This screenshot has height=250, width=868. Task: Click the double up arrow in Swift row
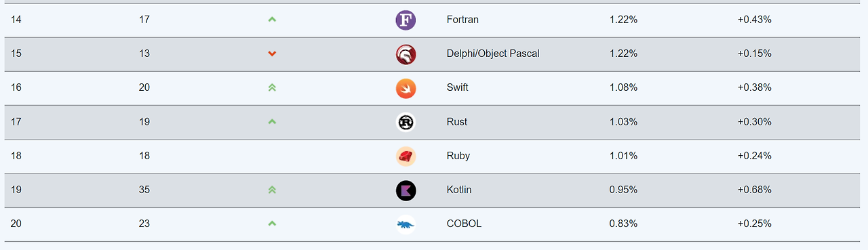(x=272, y=87)
